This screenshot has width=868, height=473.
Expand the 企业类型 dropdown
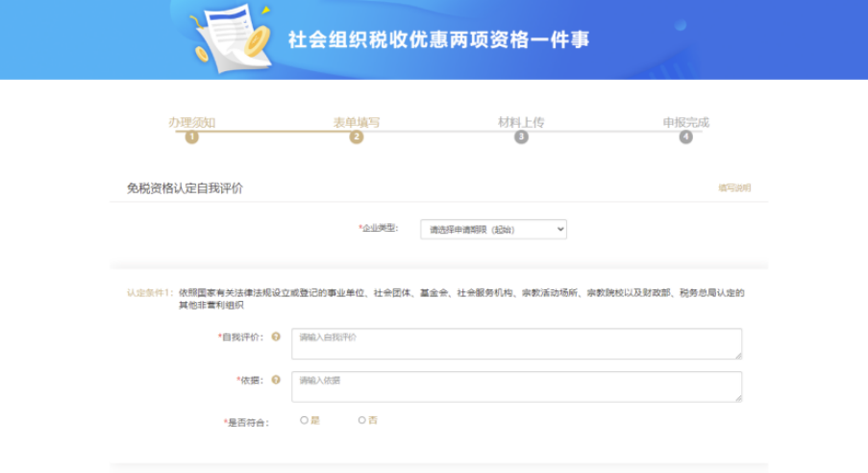pos(493,230)
